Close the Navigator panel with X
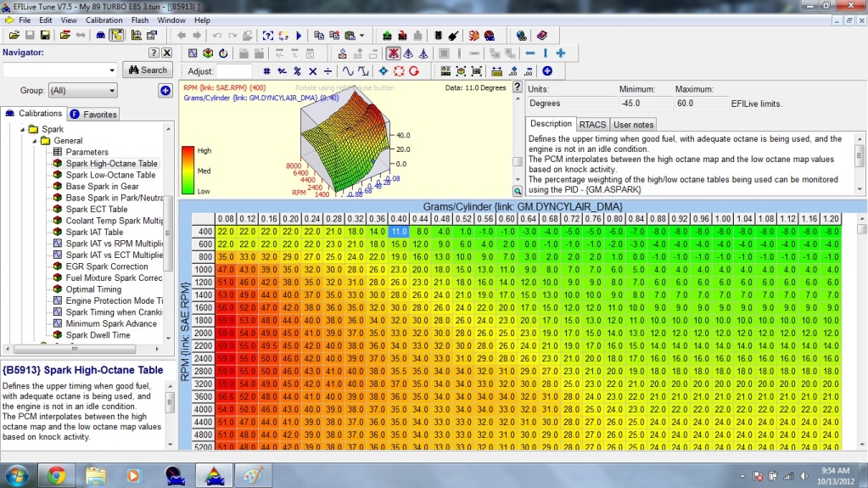Image resolution: width=868 pixels, height=488 pixels. pyautogui.click(x=166, y=53)
